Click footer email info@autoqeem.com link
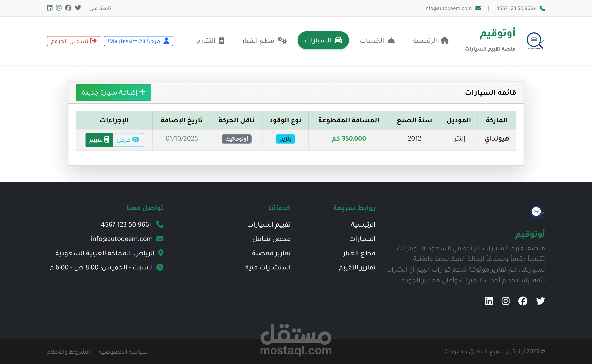Viewport: 592px width, 364px height. pyautogui.click(x=122, y=239)
